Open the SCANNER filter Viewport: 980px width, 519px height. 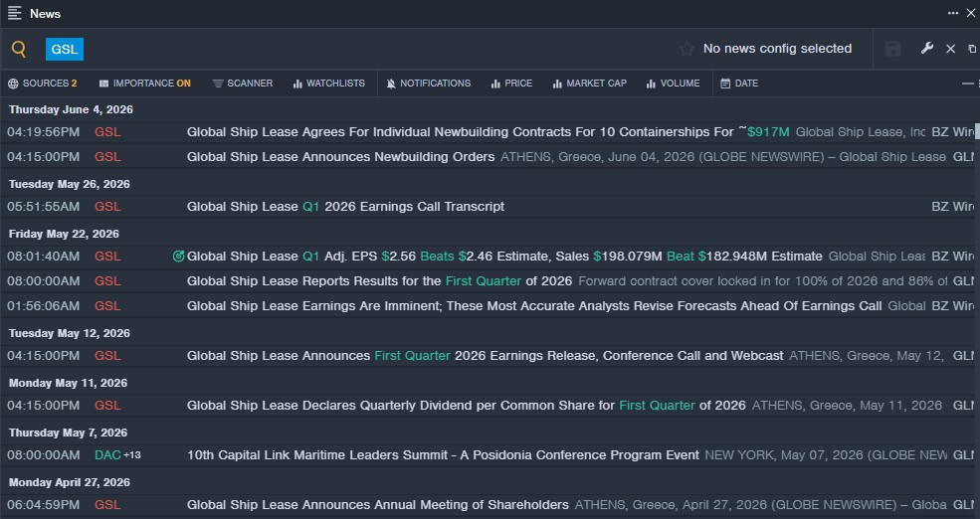tap(243, 84)
